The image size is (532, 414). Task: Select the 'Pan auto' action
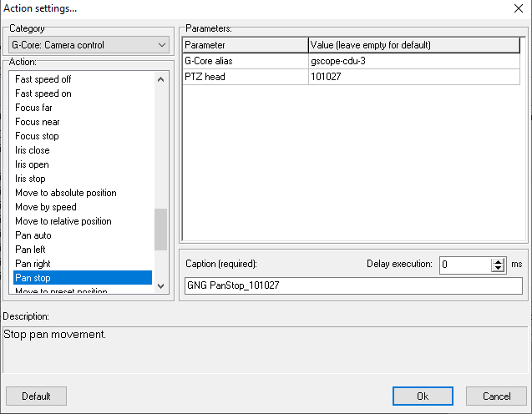coord(33,235)
